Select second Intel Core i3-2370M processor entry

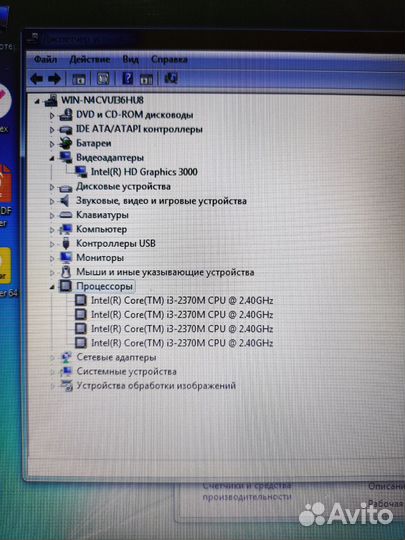coord(182,315)
